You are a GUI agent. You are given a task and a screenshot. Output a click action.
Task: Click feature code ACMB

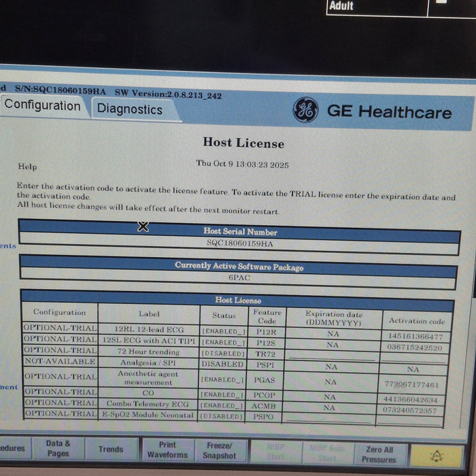pyautogui.click(x=264, y=406)
